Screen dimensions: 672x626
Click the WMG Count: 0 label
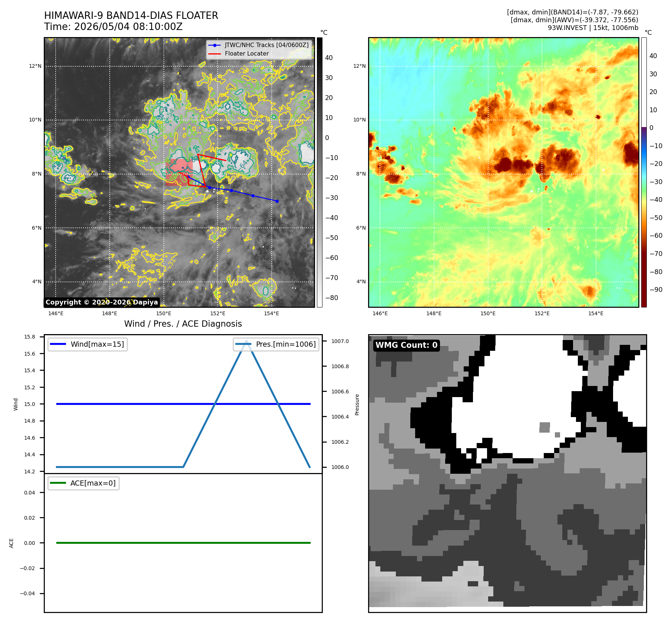coord(406,345)
